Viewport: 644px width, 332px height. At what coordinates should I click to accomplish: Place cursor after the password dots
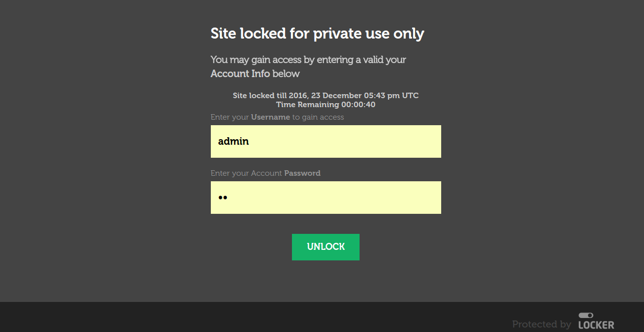[x=229, y=197]
